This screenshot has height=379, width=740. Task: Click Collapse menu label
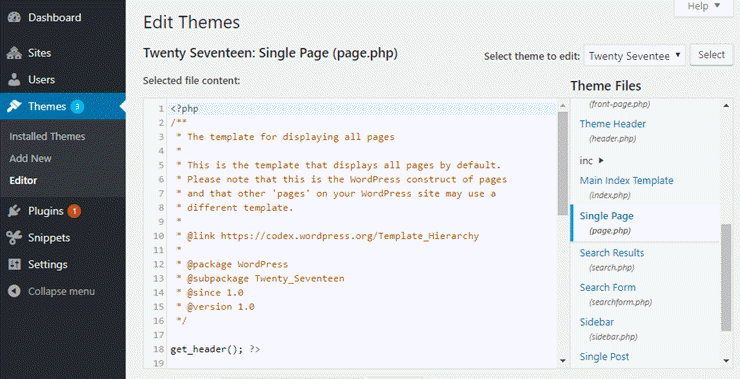61,291
